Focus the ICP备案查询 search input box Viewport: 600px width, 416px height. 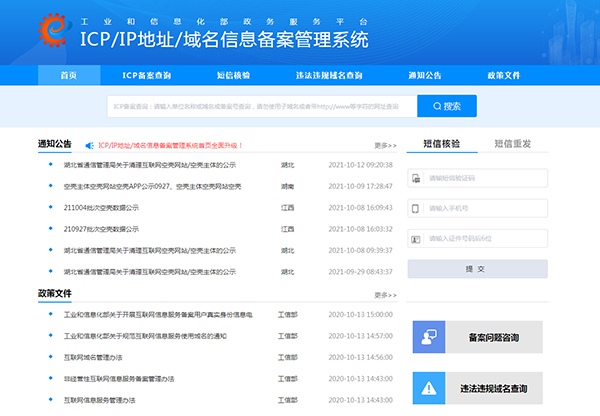pos(260,106)
